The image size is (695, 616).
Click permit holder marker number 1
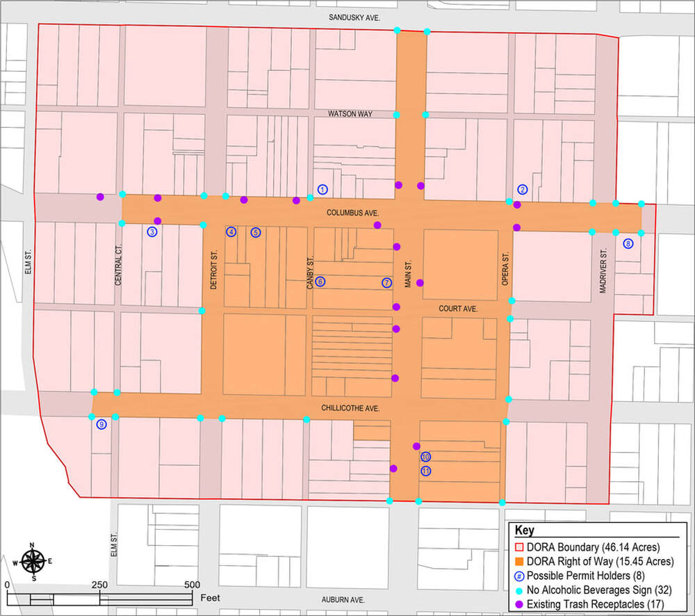tap(322, 189)
